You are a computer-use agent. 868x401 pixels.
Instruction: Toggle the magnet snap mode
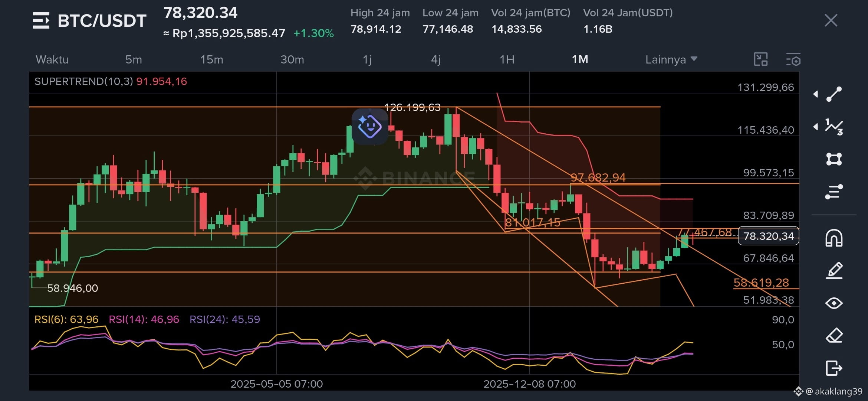[834, 238]
